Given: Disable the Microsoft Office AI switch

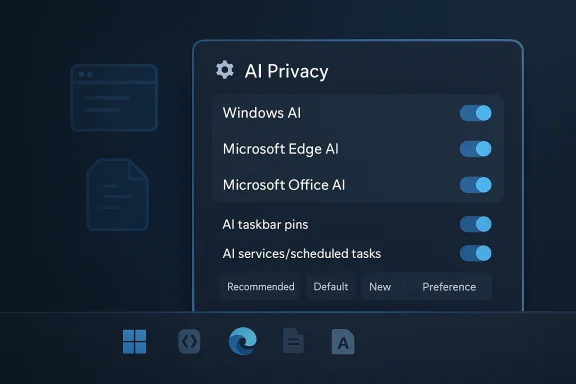Looking at the screenshot, I should (x=475, y=184).
